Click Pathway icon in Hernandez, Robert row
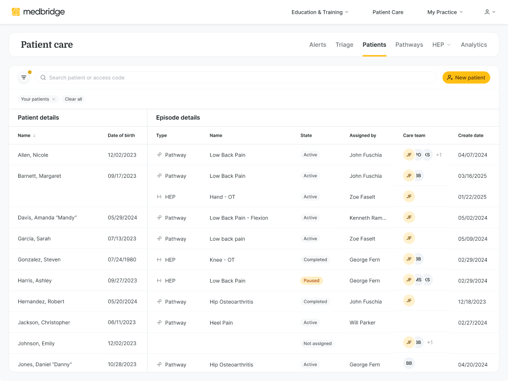The height and width of the screenshot is (381, 508). point(159,301)
